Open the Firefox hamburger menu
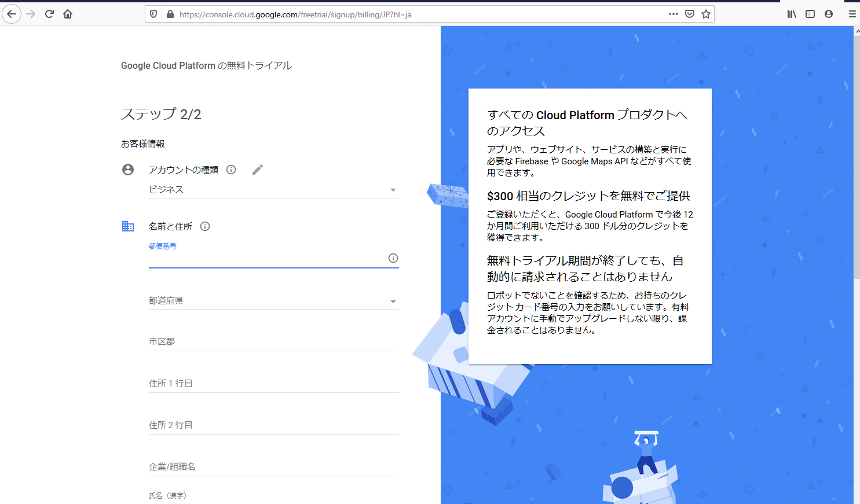The image size is (860, 504). coord(852,14)
